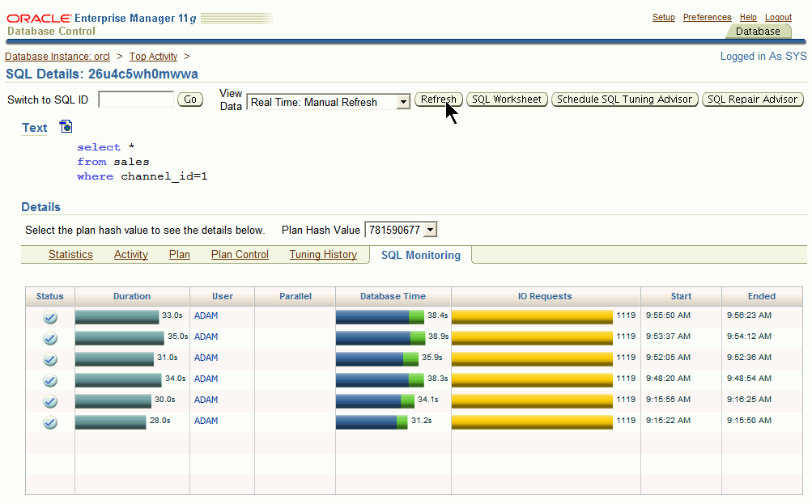Viewport: 812px width, 504px height.
Task: Click the SQL text copy icon beside Text
Action: pyautogui.click(x=66, y=127)
